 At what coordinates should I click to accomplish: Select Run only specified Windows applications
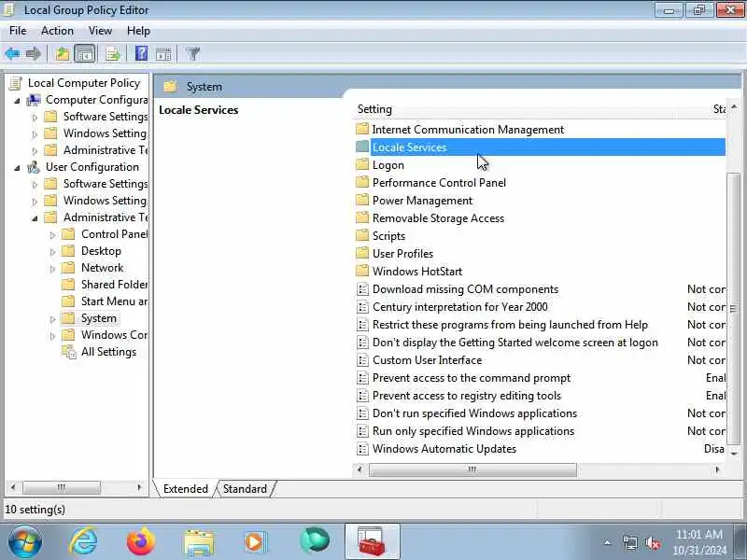pos(473,431)
